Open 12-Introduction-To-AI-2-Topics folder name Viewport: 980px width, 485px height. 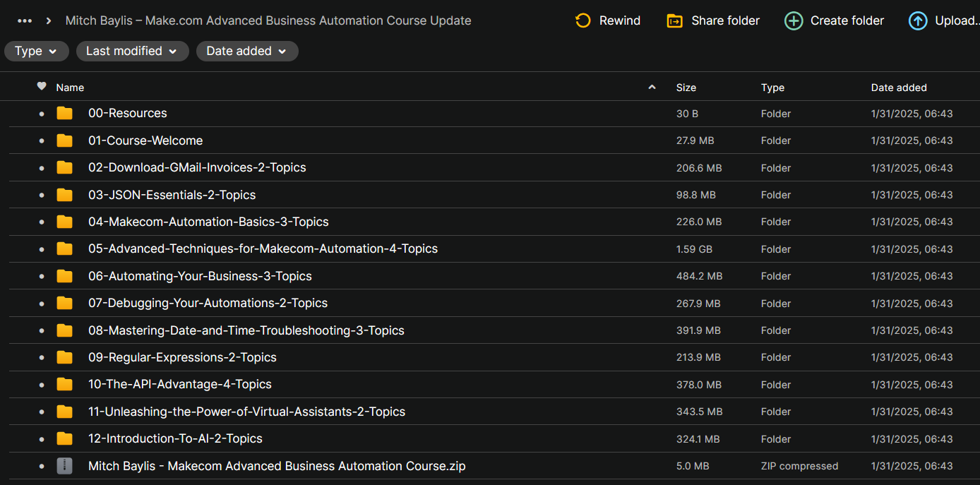pos(175,438)
